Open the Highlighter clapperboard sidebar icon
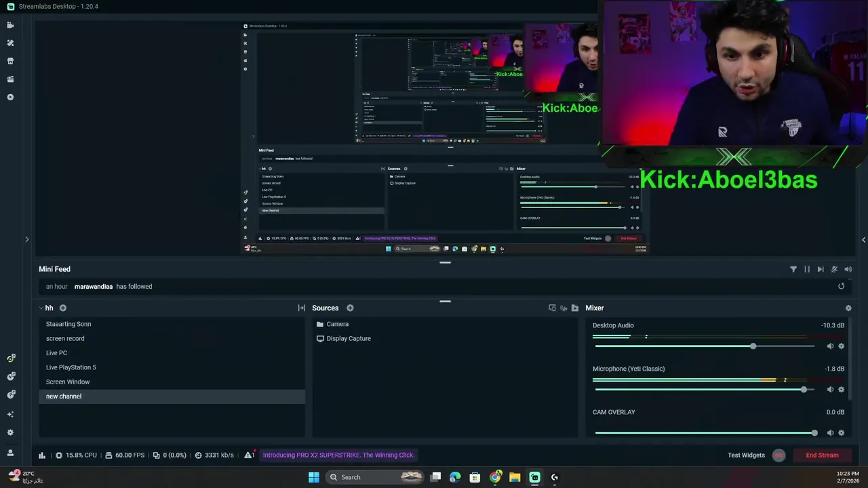 coord(10,79)
